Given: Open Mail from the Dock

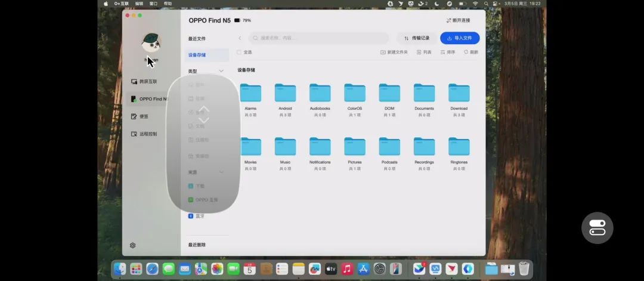Looking at the screenshot, I should click(185, 269).
